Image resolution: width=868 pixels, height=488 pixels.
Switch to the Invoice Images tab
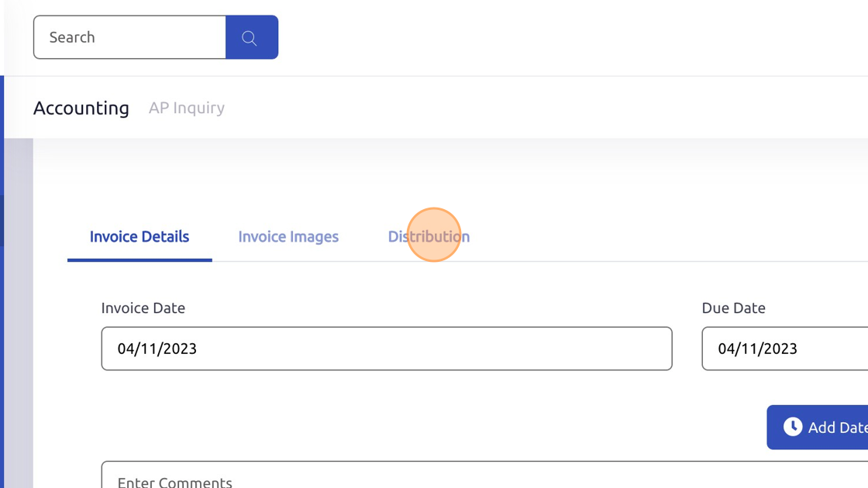288,237
